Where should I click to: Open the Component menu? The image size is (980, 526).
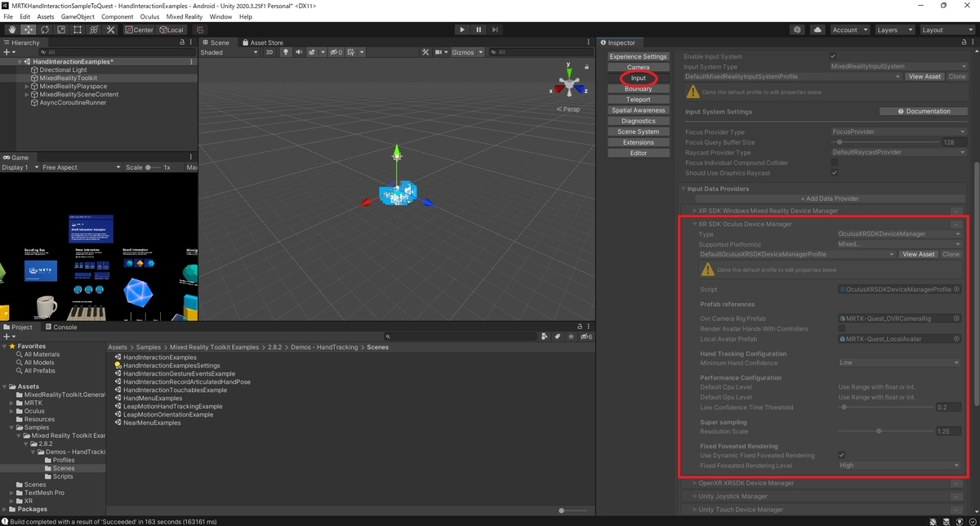coord(118,16)
